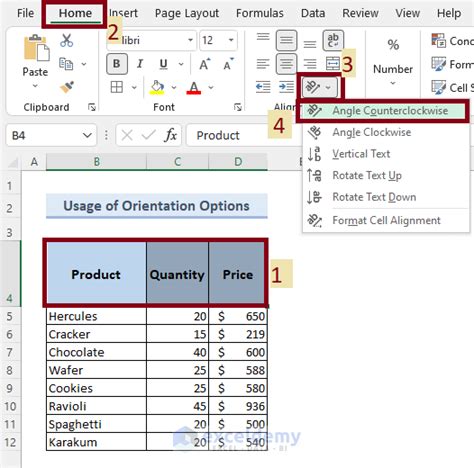Switch to the Review tab
474x468 pixels.
[360, 13]
